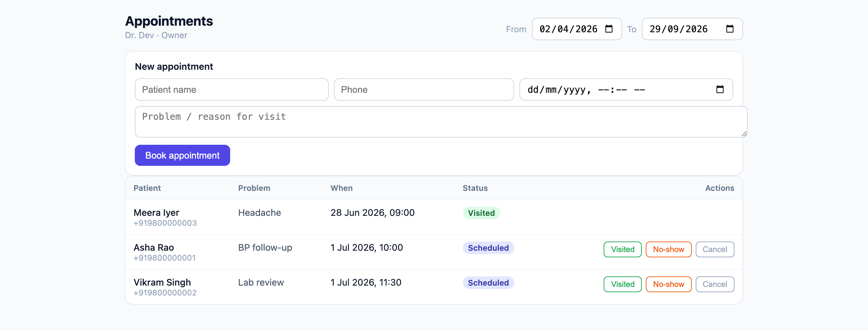Viewport: 868px width, 331px height.
Task: Click the Dr. Dev · Owner subtitle
Action: pyautogui.click(x=156, y=36)
